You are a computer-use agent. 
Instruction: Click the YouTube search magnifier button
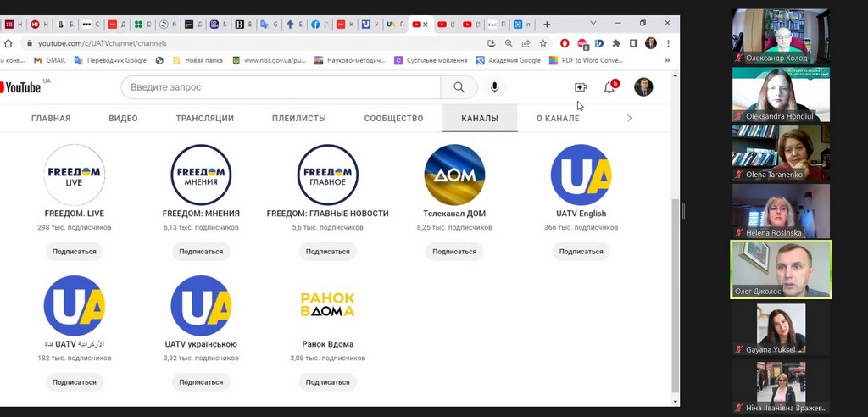459,87
